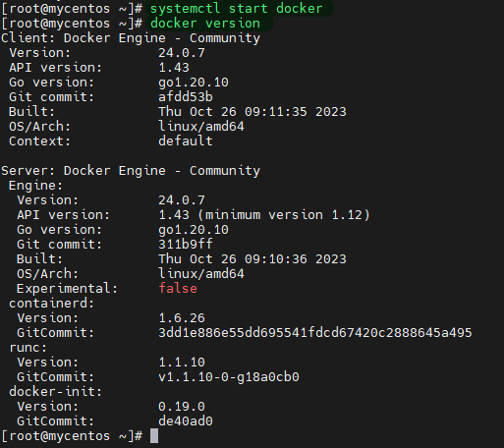Click the 'docker version' command text
This screenshot has height=448, width=504.
pyautogui.click(x=205, y=24)
